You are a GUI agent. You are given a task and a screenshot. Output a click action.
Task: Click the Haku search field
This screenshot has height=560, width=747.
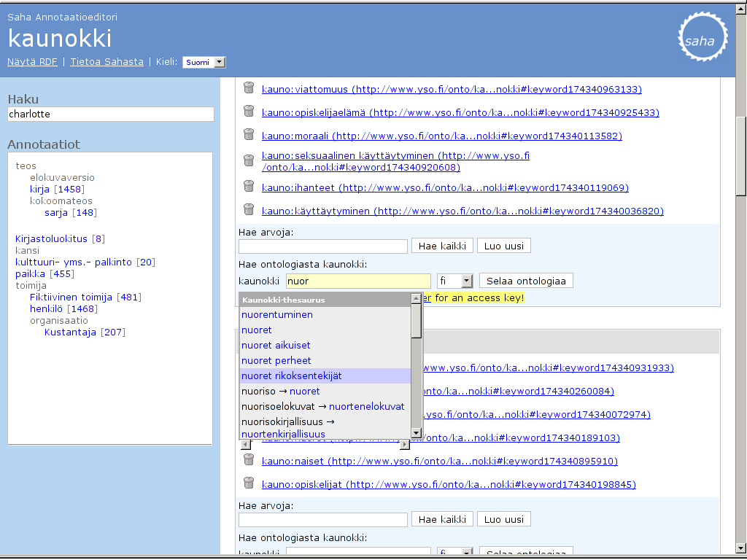pyautogui.click(x=111, y=114)
